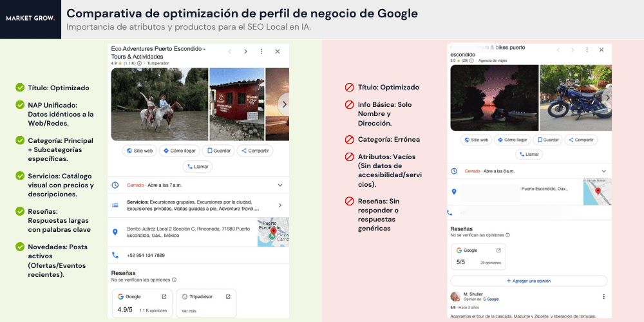644x322 pixels.
Task: Click Agregar una opinión button
Action: 529,281
